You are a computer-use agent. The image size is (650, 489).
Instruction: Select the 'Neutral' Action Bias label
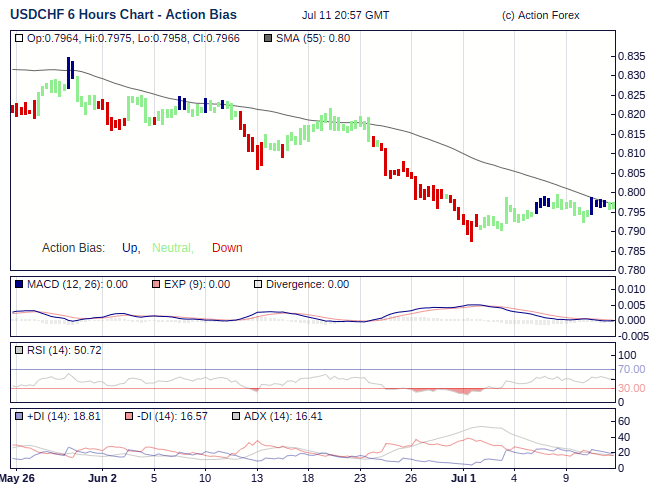pos(172,248)
